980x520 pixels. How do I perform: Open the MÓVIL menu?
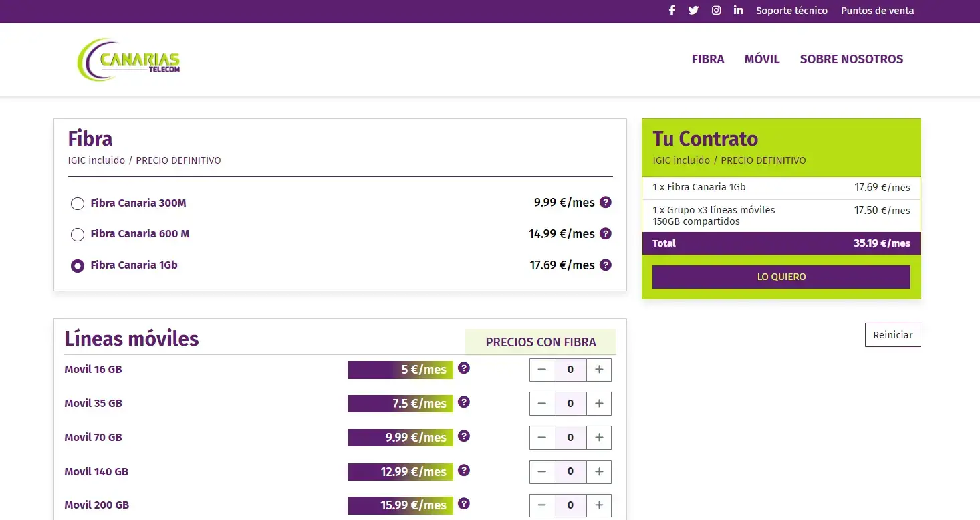point(762,59)
